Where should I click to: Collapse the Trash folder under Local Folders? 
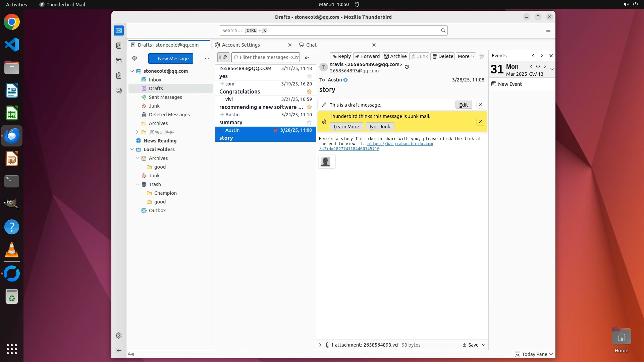pyautogui.click(x=138, y=184)
